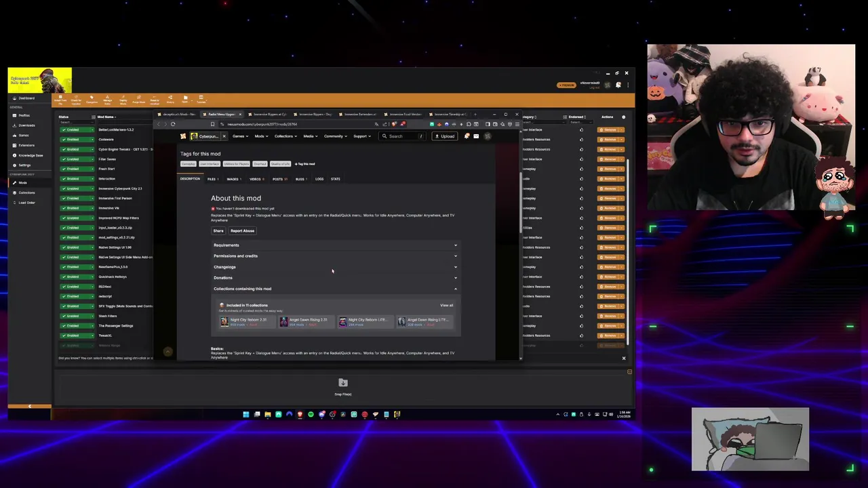The width and height of the screenshot is (868, 488).
Task: Expand the Changelogs section
Action: pos(336,267)
